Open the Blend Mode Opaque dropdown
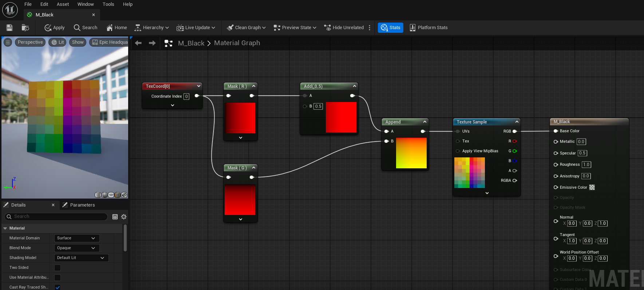 point(77,248)
